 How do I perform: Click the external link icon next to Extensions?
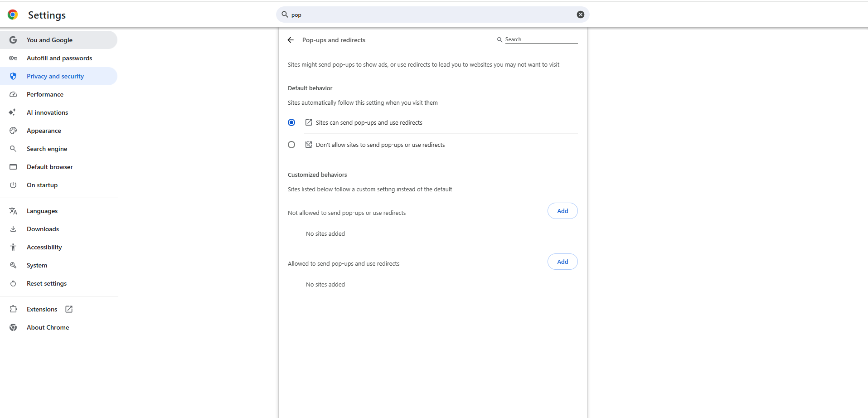(69, 309)
